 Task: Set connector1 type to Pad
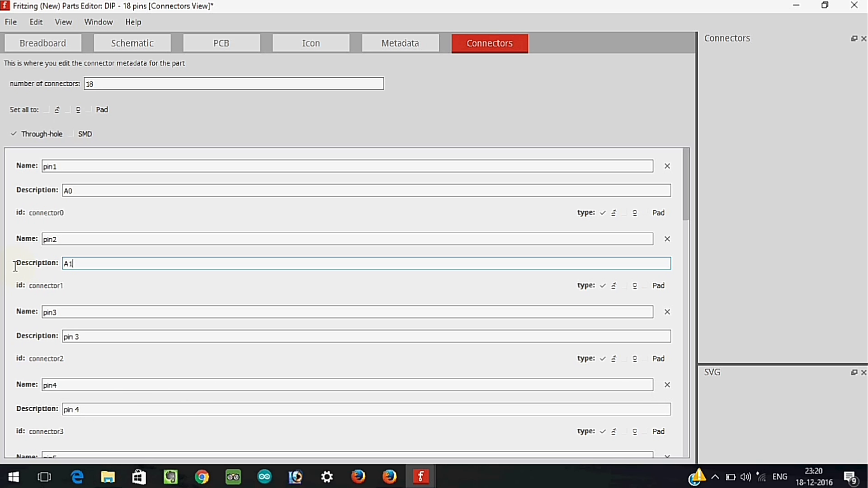tap(654, 286)
